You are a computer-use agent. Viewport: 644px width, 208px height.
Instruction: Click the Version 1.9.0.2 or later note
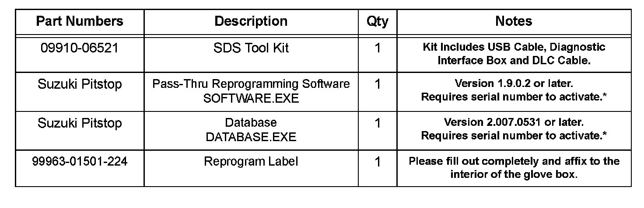pyautogui.click(x=514, y=83)
